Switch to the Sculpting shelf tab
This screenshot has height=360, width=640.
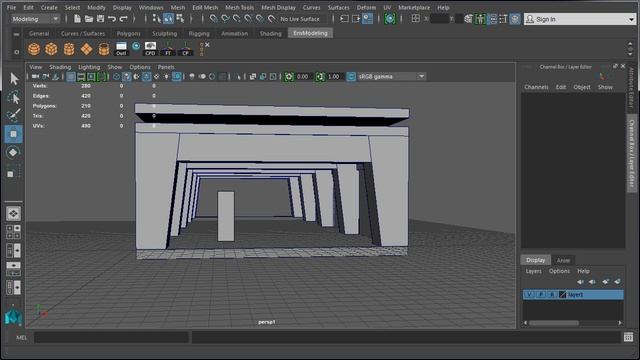coord(164,33)
